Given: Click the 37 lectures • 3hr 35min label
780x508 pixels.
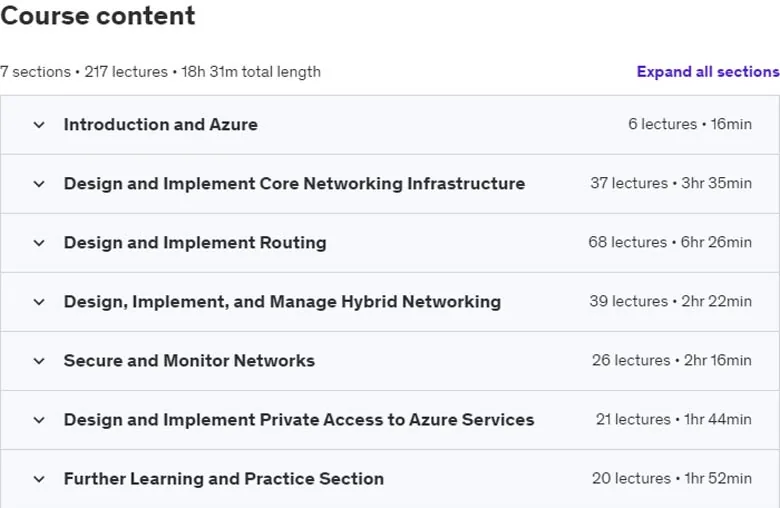Looking at the screenshot, I should pos(671,183).
